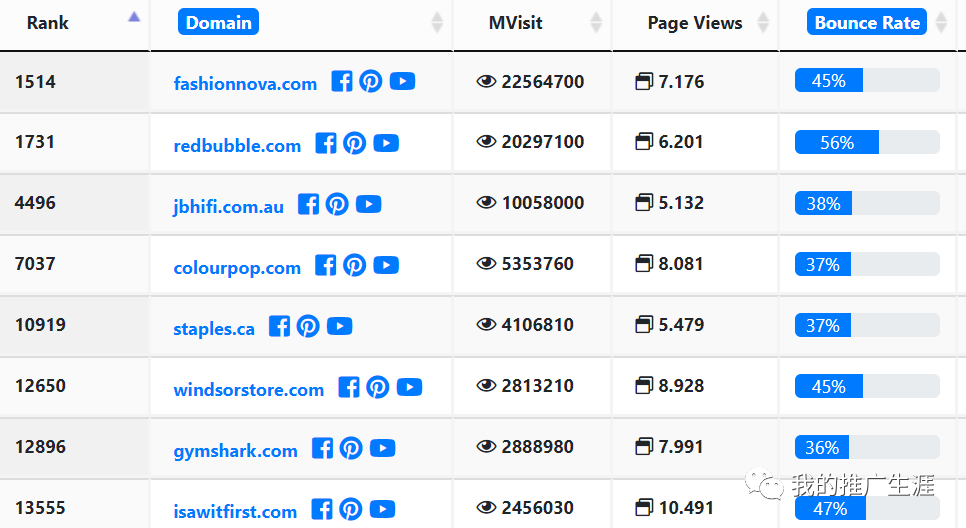
Task: Click eye icon beside 10058000 visits
Action: click(x=486, y=203)
